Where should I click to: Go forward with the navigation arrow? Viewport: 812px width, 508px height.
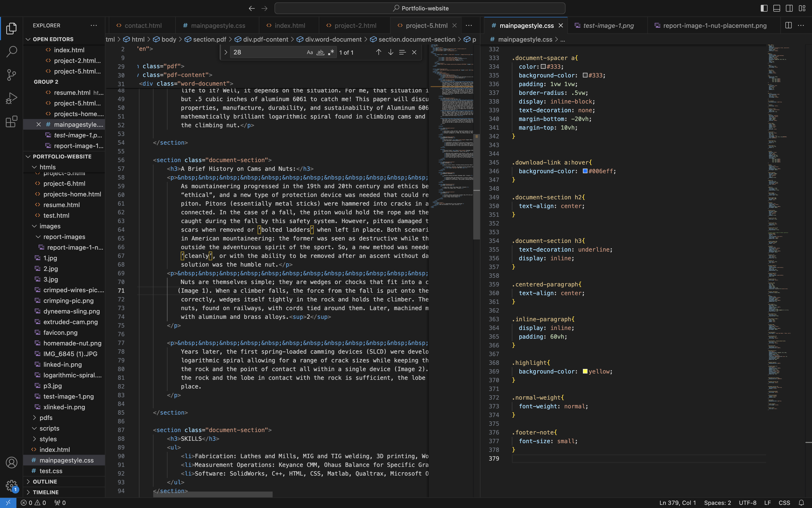point(264,8)
